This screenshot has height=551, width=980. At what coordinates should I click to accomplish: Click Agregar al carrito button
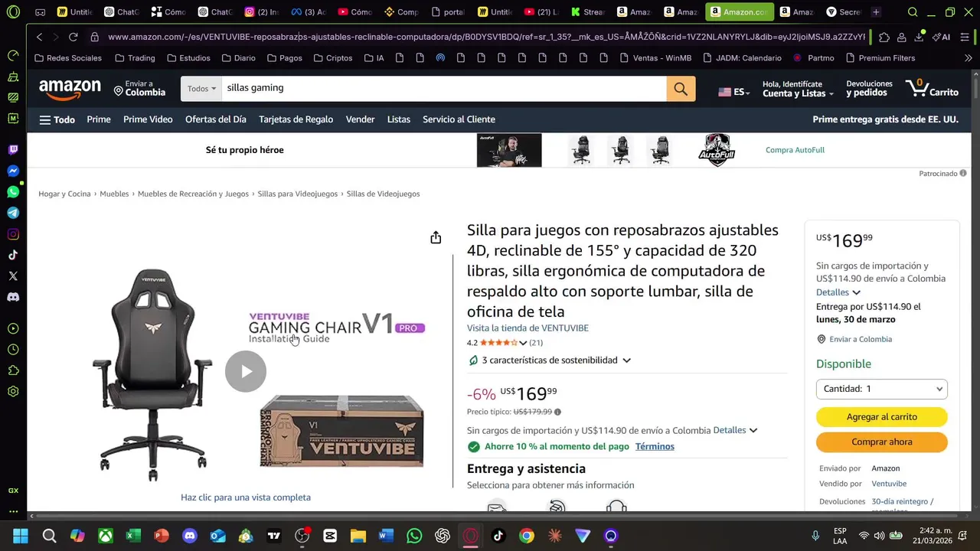pos(882,417)
